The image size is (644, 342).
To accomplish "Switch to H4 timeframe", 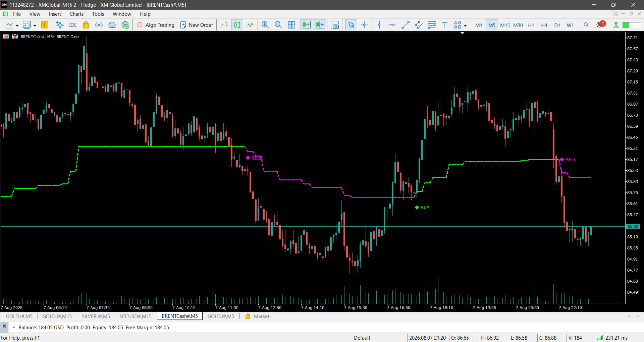I will coord(544,25).
